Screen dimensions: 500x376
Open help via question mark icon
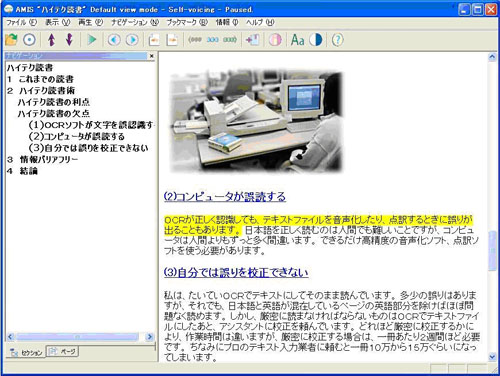click(337, 40)
